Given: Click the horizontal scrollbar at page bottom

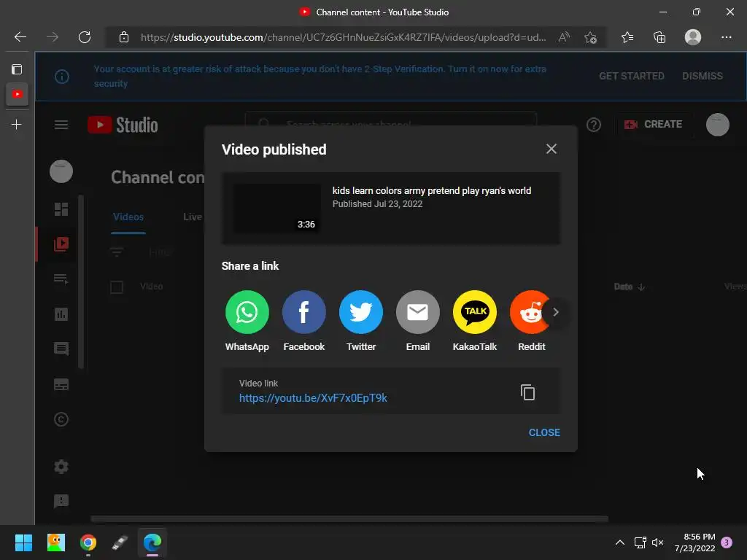Looking at the screenshot, I should pos(349,518).
